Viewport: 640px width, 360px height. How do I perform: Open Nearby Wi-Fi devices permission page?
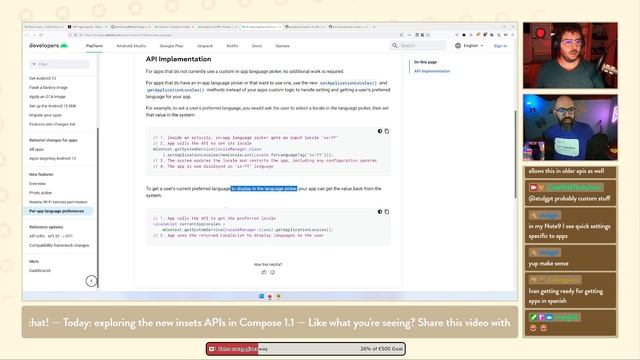58,202
